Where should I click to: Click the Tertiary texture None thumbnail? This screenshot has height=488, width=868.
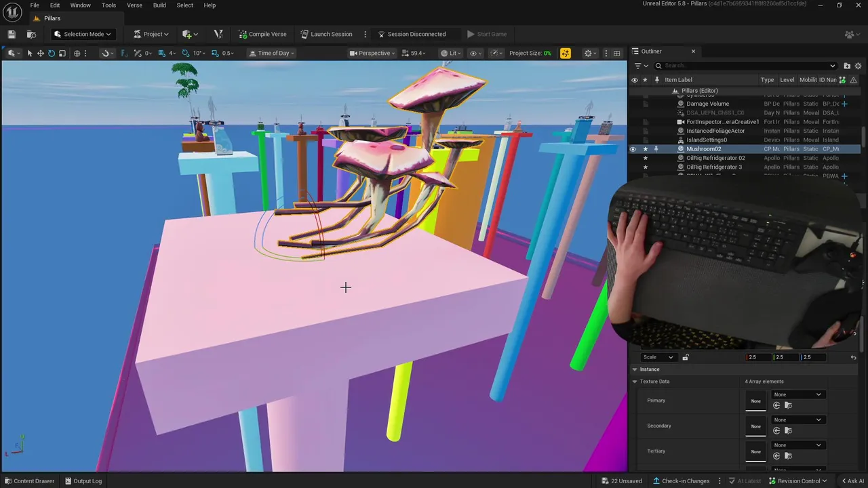tap(755, 451)
